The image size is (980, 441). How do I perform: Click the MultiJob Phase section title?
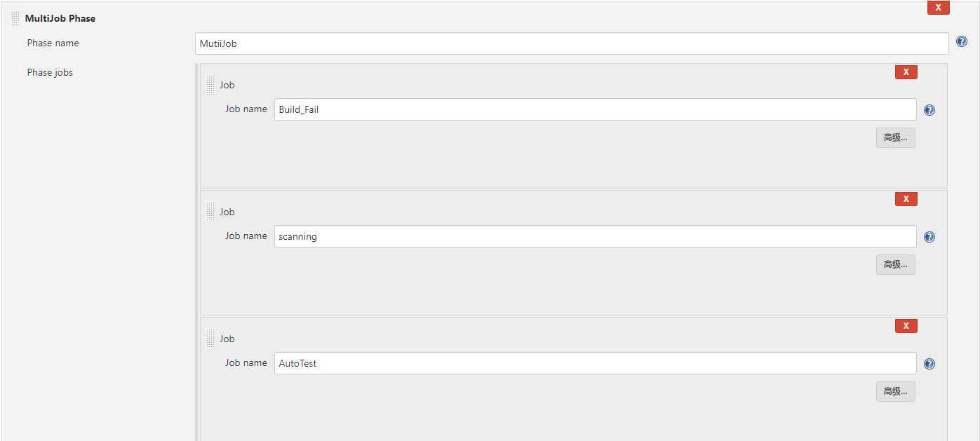60,18
